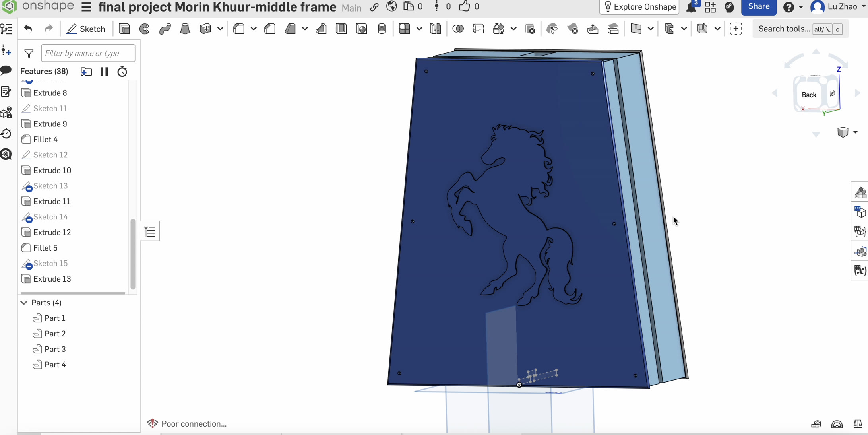Click the Explore Onshape button

639,7
